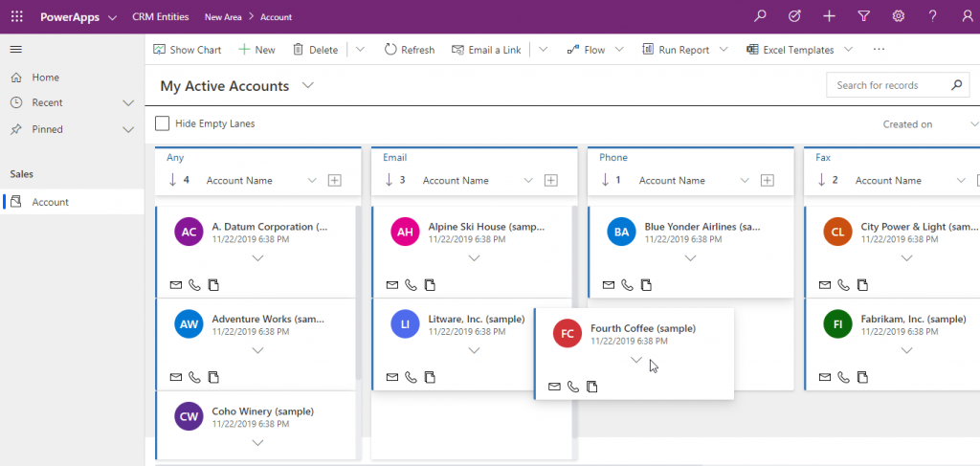Image resolution: width=980 pixels, height=466 pixels.
Task: Click New in command bar
Action: (x=256, y=50)
